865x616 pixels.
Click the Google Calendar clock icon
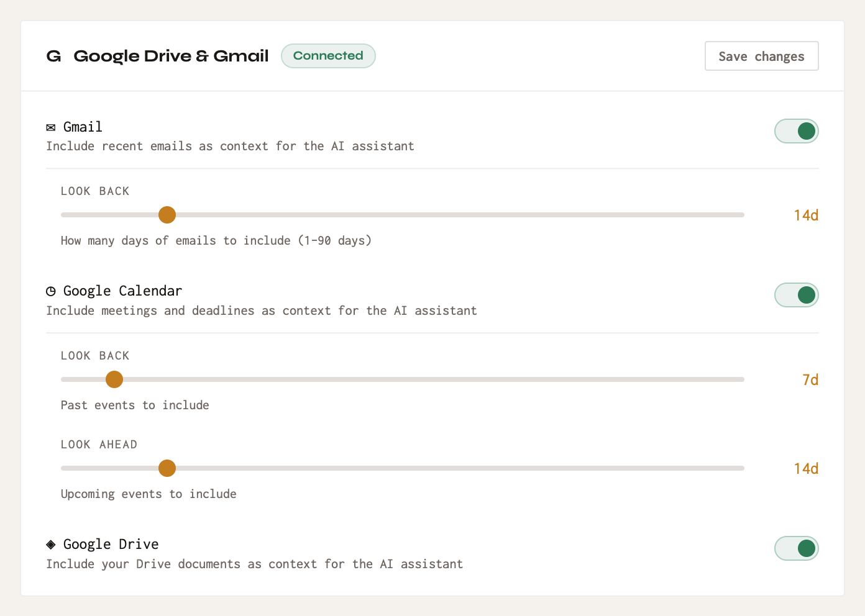click(x=51, y=291)
